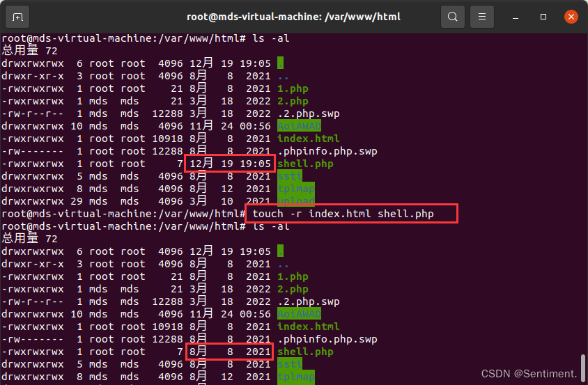Click the second 'ls -al' command after touch
The width and height of the screenshot is (588, 385).
pos(271,226)
